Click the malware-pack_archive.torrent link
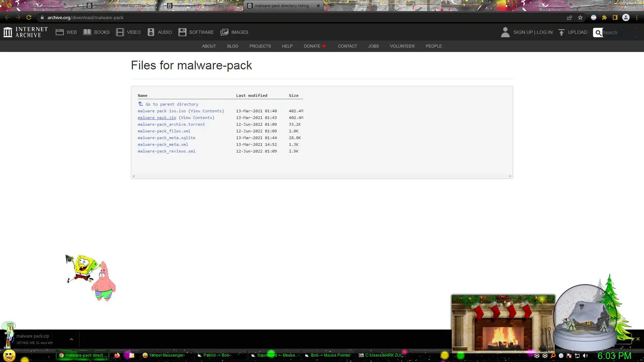Viewport: 644px width, 362px height. [171, 124]
